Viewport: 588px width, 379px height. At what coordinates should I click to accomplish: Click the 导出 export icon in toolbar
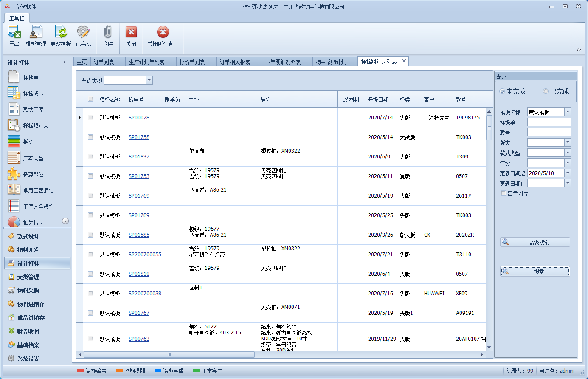click(x=14, y=32)
